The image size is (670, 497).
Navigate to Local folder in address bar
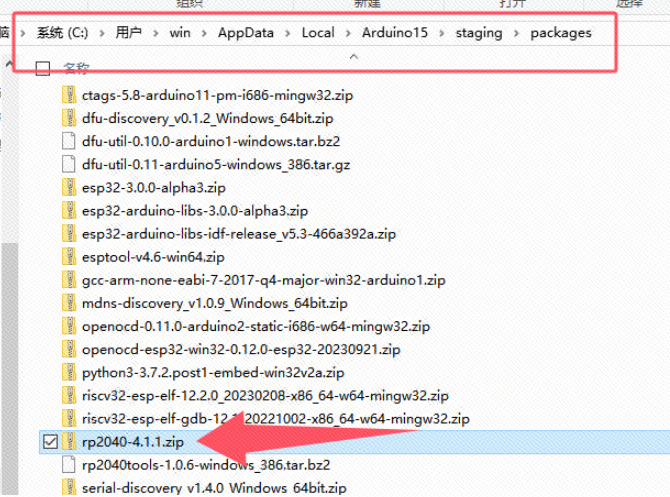[x=318, y=32]
